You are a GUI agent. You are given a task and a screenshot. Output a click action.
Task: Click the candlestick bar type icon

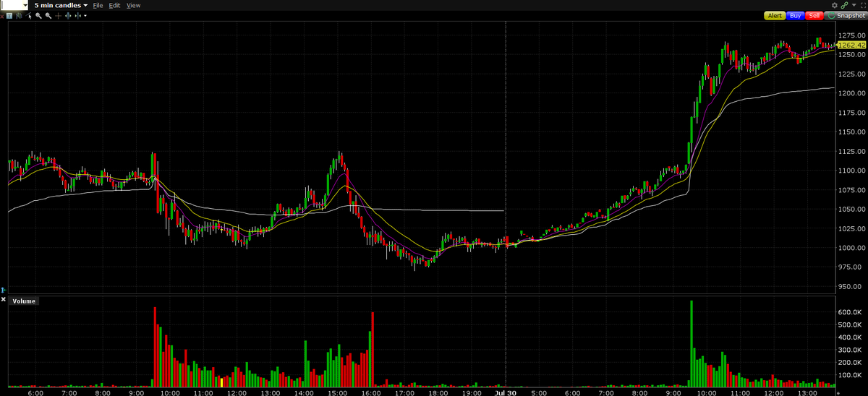19,16
